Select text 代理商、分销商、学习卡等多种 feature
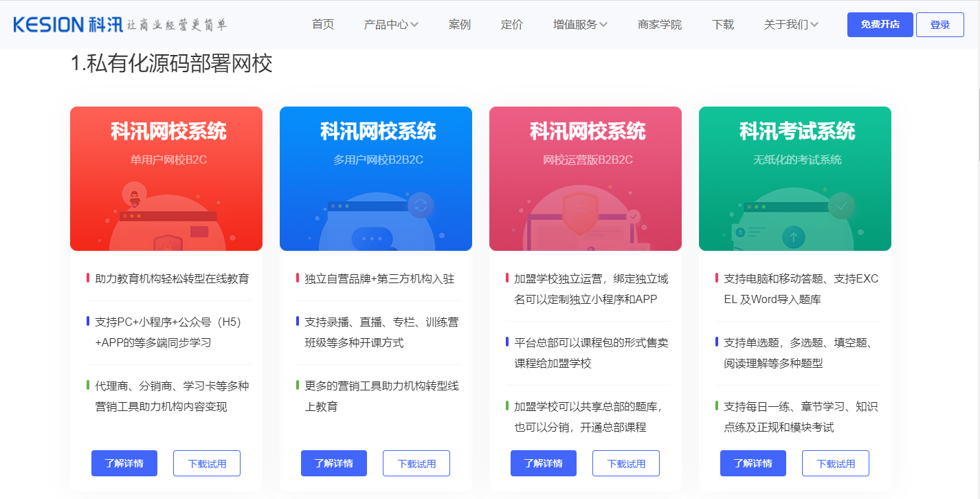Screen dimensions: 980x499 [172, 396]
